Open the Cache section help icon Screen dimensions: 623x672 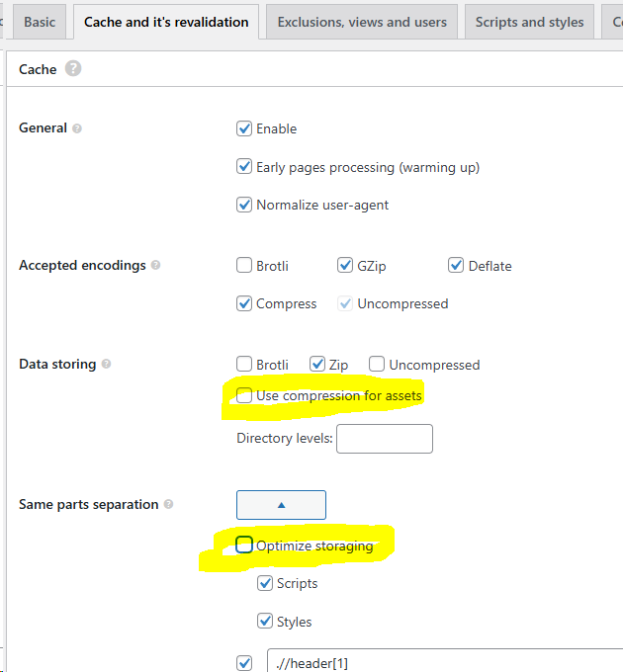(73, 68)
